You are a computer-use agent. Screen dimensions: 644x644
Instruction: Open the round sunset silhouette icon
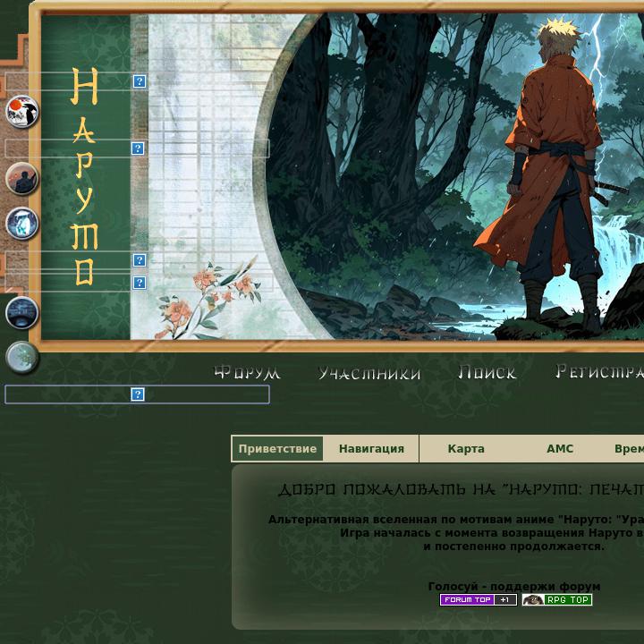tap(22, 179)
